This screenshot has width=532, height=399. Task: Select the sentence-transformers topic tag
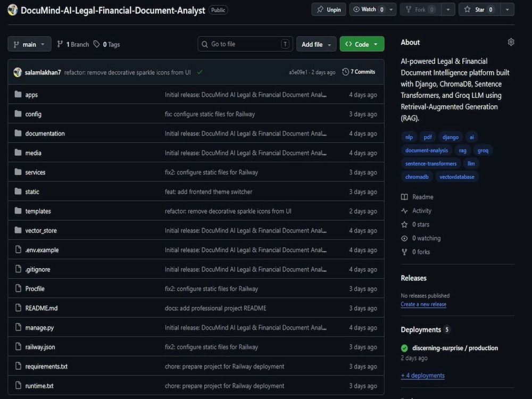431,163
